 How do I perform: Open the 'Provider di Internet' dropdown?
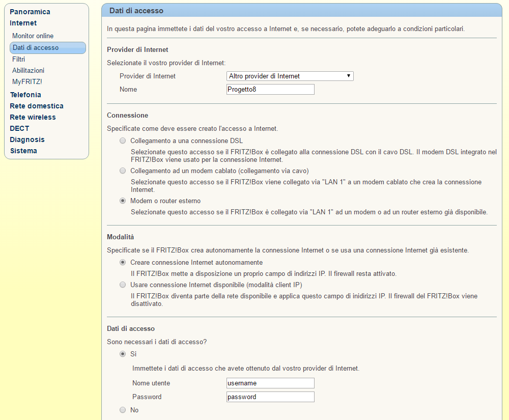[x=290, y=76]
